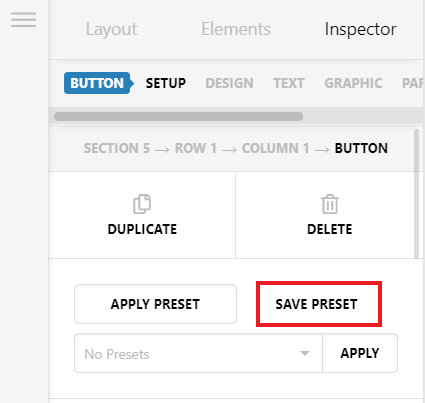This screenshot has width=425, height=403.
Task: Select the blue BUTTON element tag
Action: [99, 83]
